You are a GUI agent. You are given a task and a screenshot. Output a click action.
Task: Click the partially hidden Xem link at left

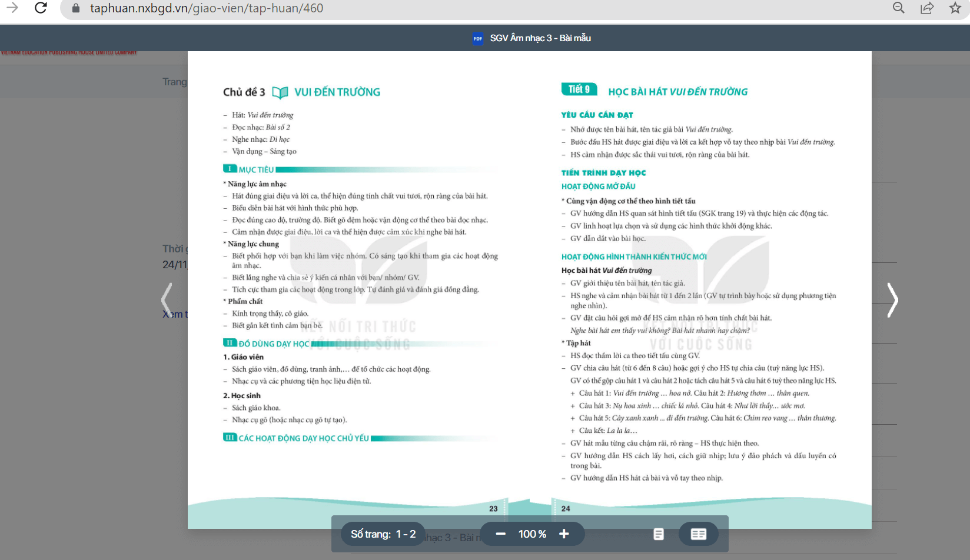click(175, 314)
